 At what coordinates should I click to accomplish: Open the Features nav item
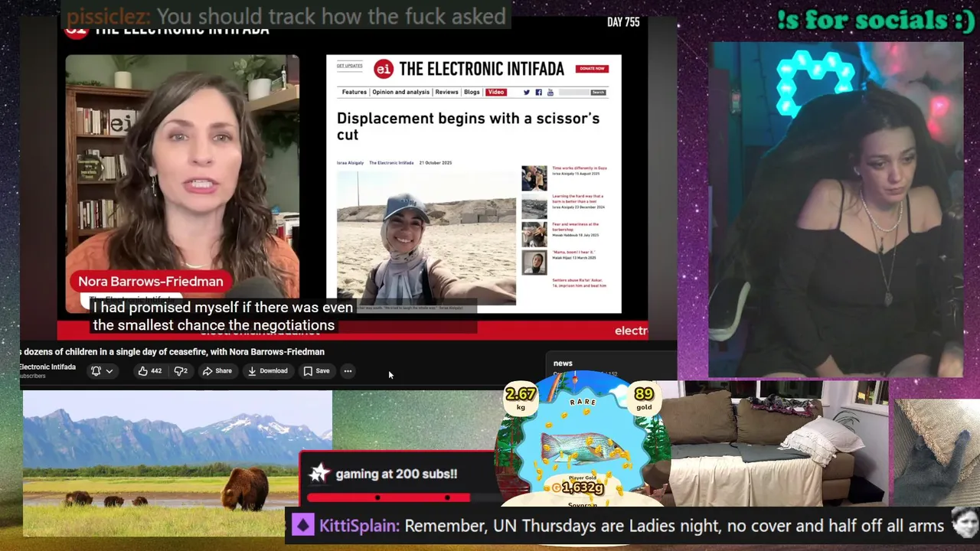click(354, 92)
